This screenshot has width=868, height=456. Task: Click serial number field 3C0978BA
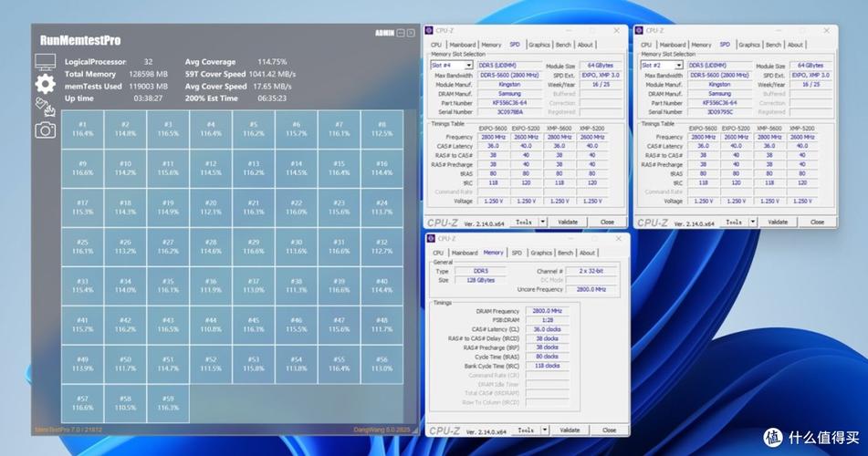coord(510,112)
